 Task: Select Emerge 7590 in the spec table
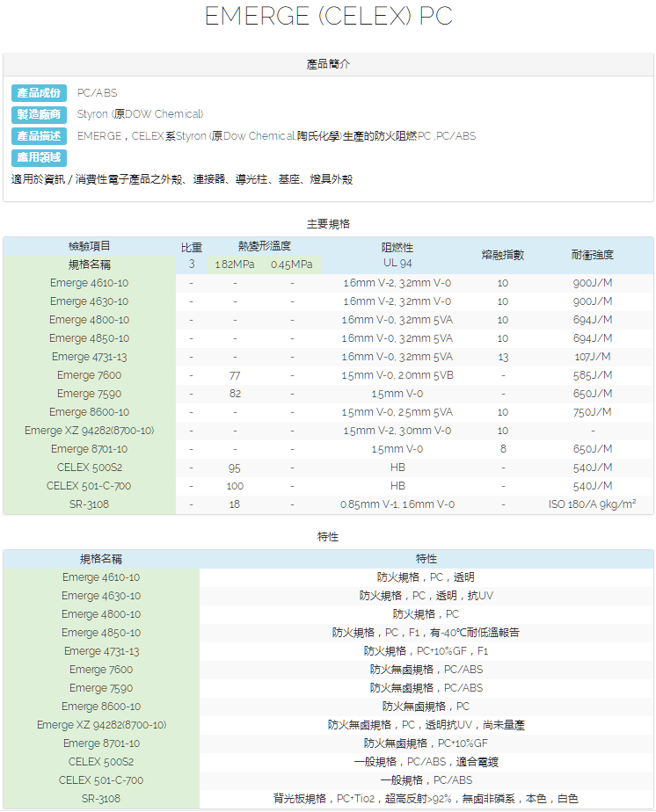89,394
